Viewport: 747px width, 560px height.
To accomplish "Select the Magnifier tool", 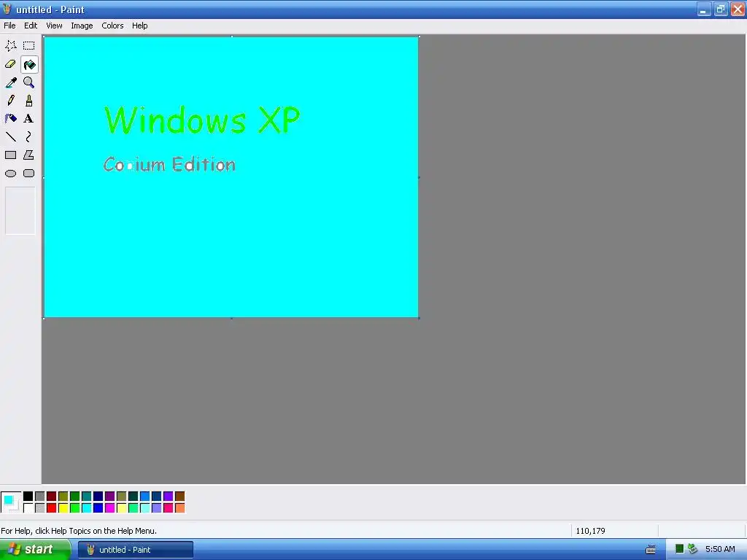I will pyautogui.click(x=29, y=82).
